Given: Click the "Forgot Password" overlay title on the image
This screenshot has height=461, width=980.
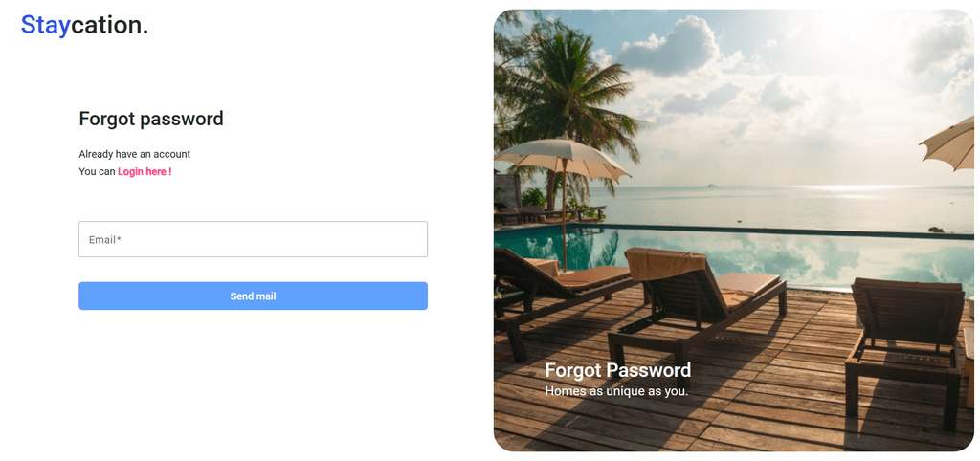Looking at the screenshot, I should click(617, 370).
